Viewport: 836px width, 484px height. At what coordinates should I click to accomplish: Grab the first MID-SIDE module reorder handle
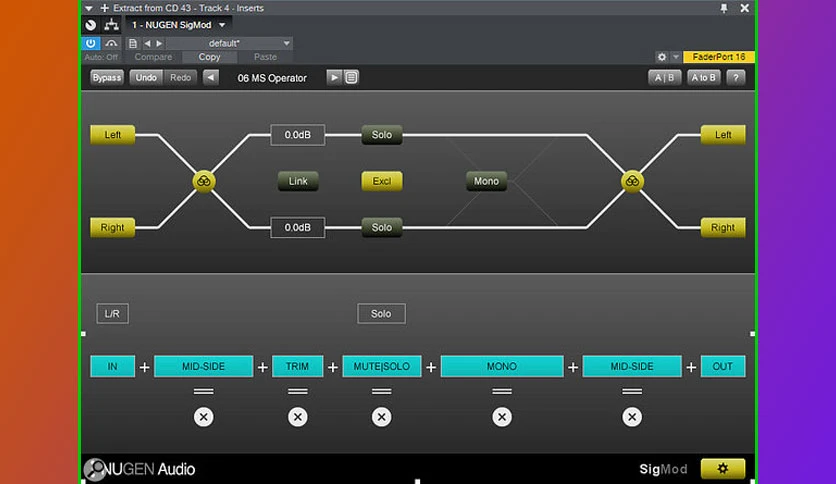click(204, 391)
